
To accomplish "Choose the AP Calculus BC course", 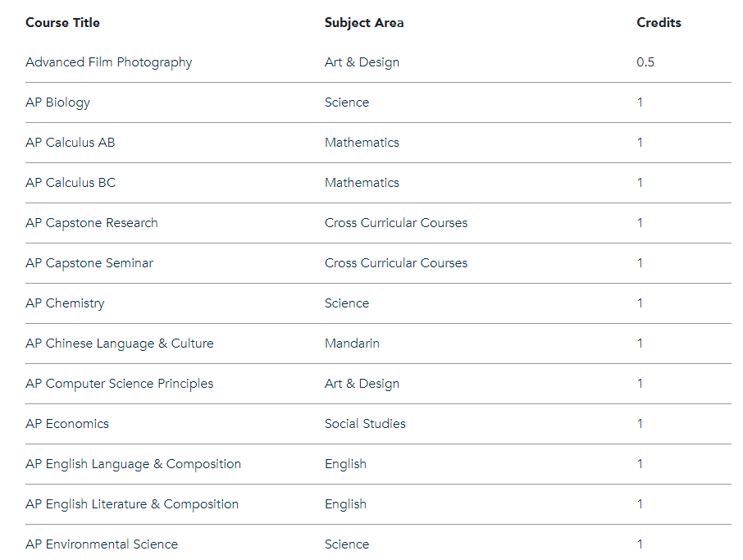I will coord(71,183).
